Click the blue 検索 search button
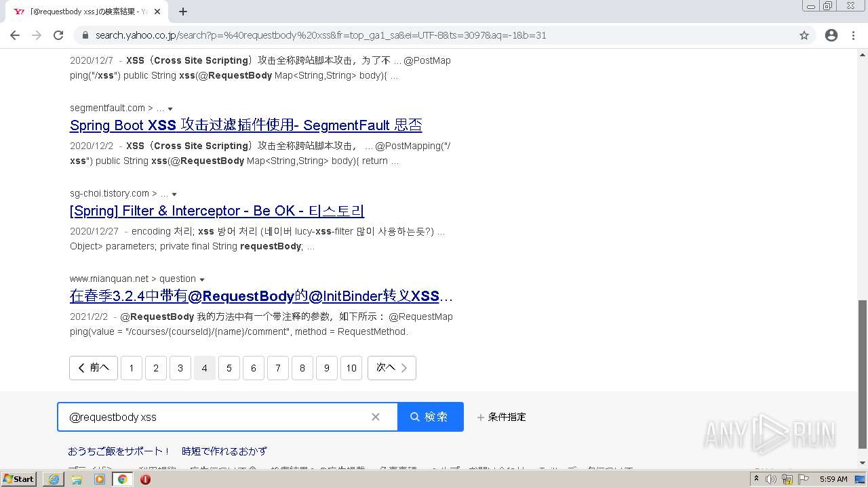Screen dimensions: 868x488 [x=431, y=417]
